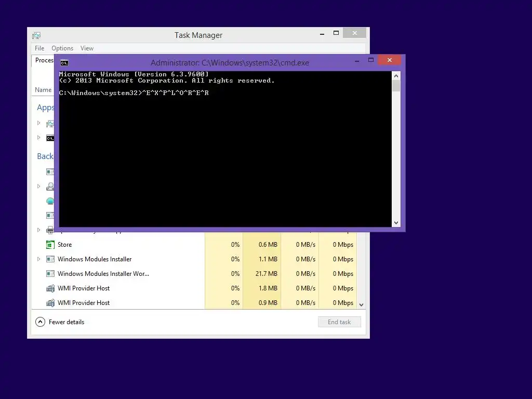Viewport: 532px width, 399px height.
Task: Select the Task Manager app icon in Apps list
Action: click(50, 124)
